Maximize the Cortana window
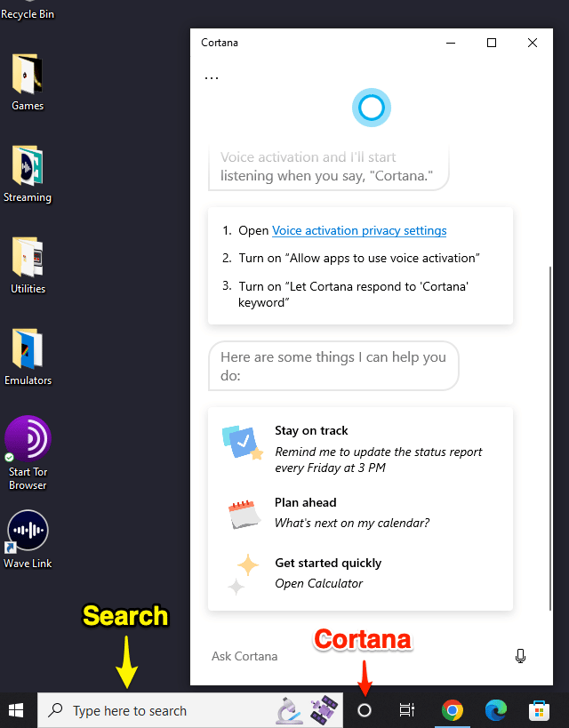 tap(492, 43)
